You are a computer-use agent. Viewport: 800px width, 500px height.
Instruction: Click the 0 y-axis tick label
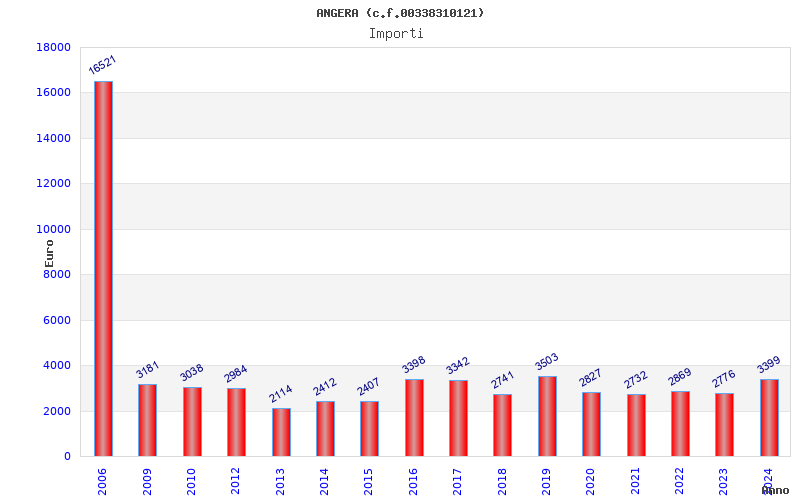pos(67,457)
